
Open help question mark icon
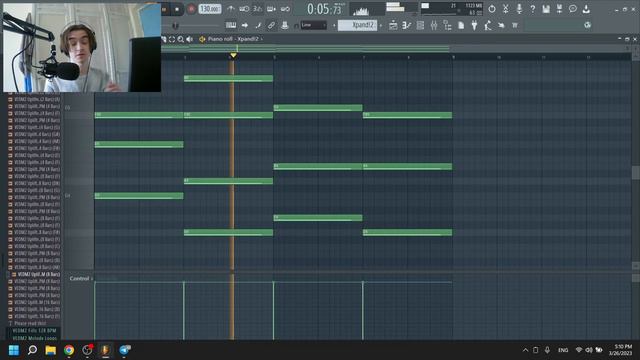coord(532,9)
